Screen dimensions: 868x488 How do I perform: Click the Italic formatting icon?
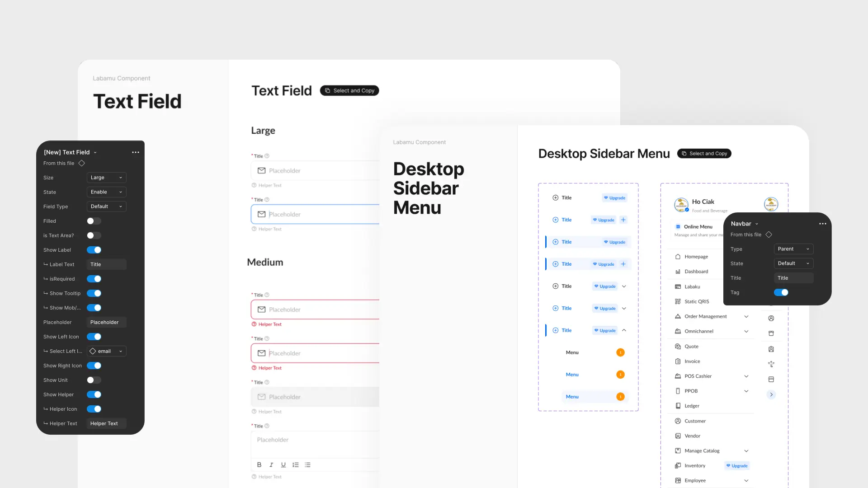pyautogui.click(x=271, y=465)
